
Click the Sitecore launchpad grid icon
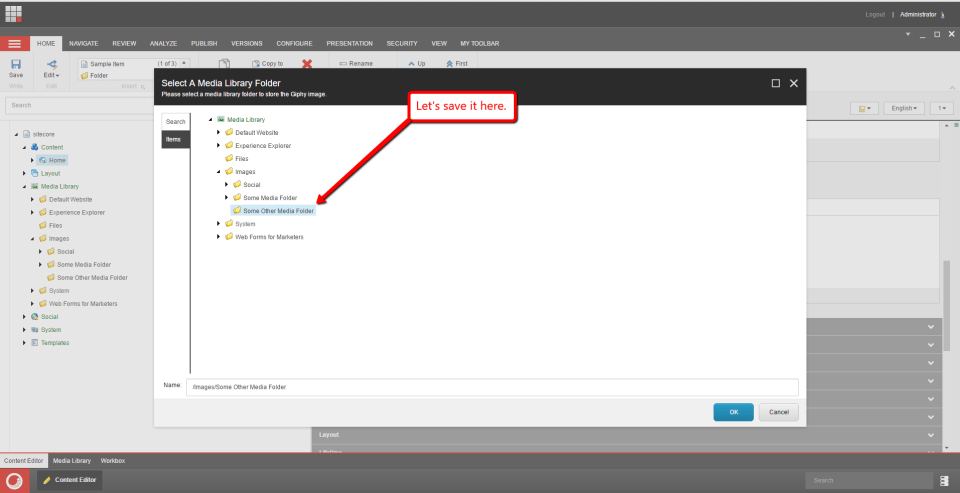click(14, 14)
